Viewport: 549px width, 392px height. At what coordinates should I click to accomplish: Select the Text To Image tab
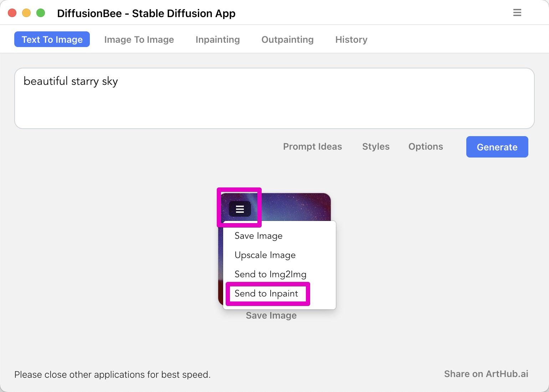coord(52,40)
